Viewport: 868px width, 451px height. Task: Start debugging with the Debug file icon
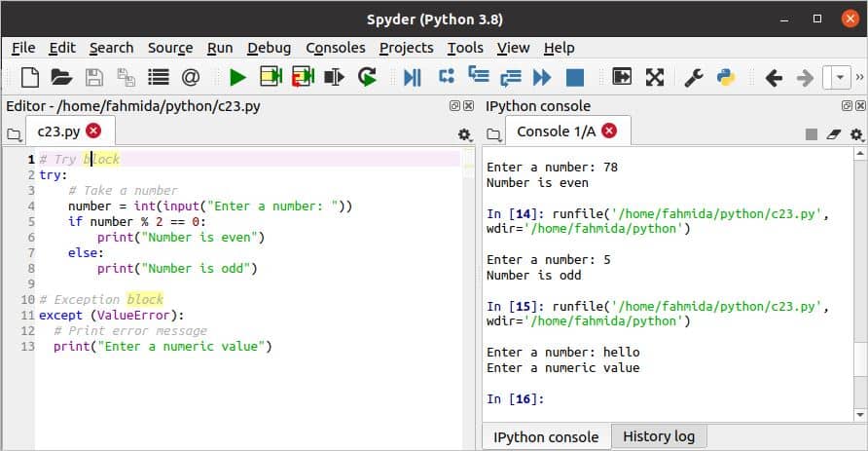pyautogui.click(x=412, y=77)
